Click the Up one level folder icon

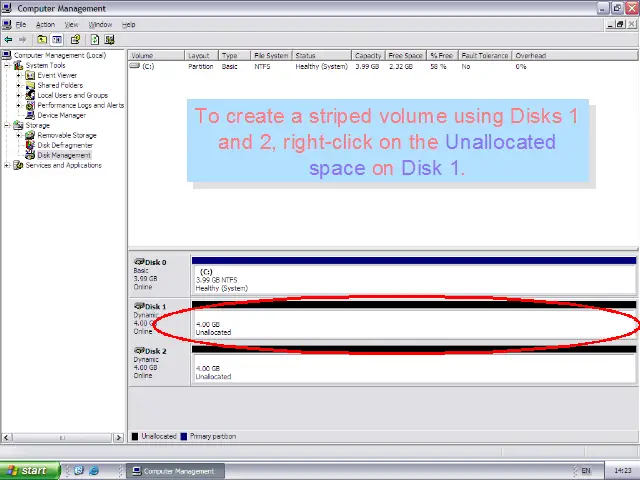click(42, 40)
